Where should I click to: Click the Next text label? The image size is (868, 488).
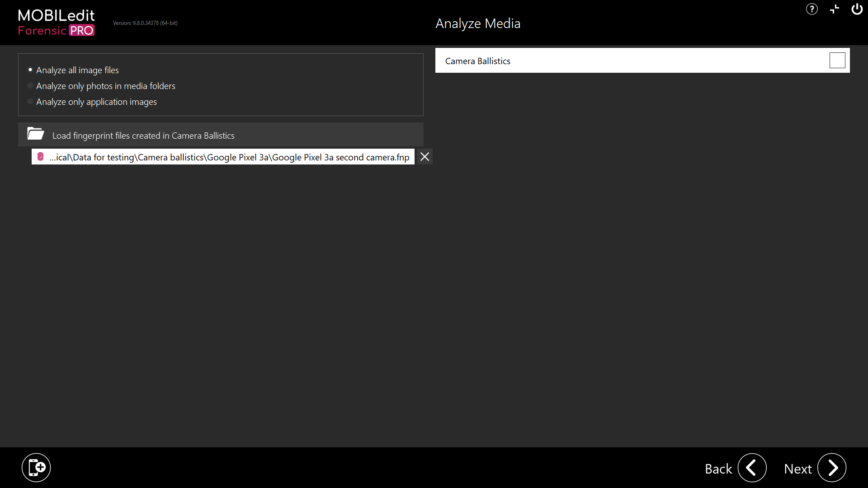point(798,469)
